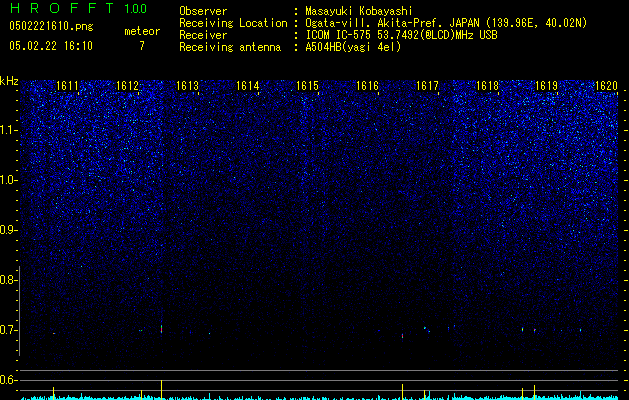Click the meteor count value 7
The height and width of the screenshot is (400, 629).
point(142,46)
